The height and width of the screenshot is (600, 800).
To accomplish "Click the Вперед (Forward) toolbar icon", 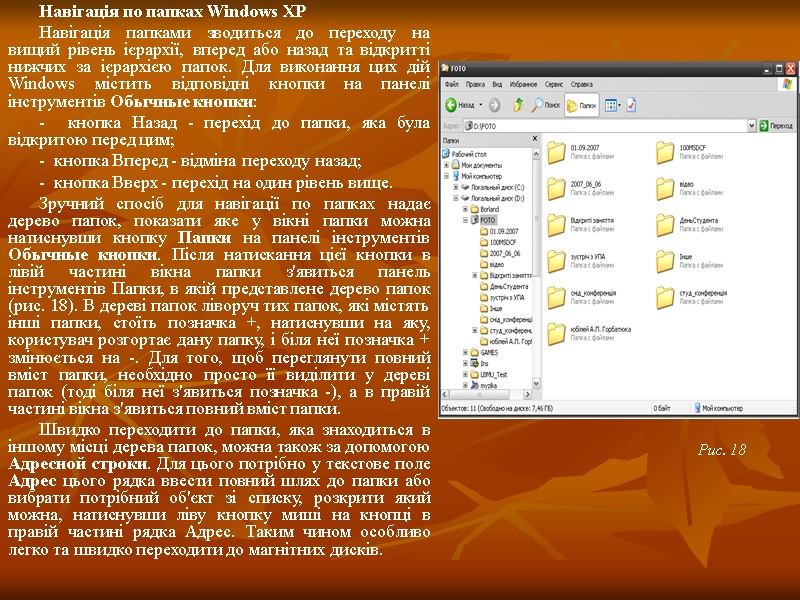I will (x=495, y=104).
